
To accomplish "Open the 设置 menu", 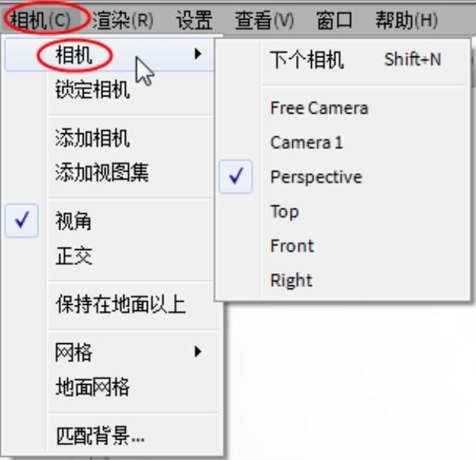I will pyautogui.click(x=194, y=20).
